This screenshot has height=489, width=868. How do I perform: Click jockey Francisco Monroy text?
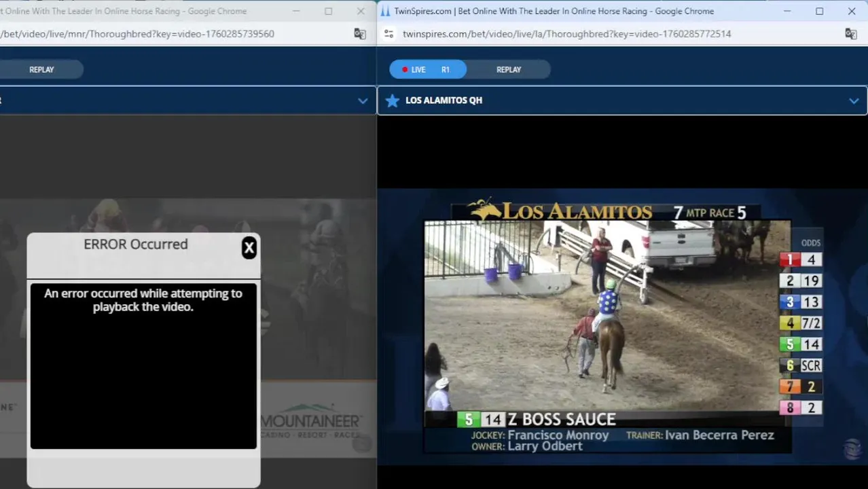click(558, 435)
